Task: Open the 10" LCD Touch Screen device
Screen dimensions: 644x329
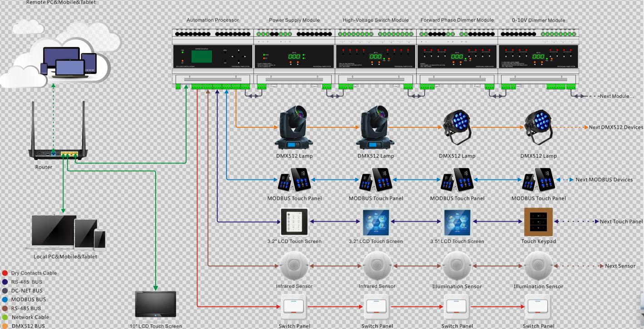Action: pyautogui.click(x=156, y=305)
